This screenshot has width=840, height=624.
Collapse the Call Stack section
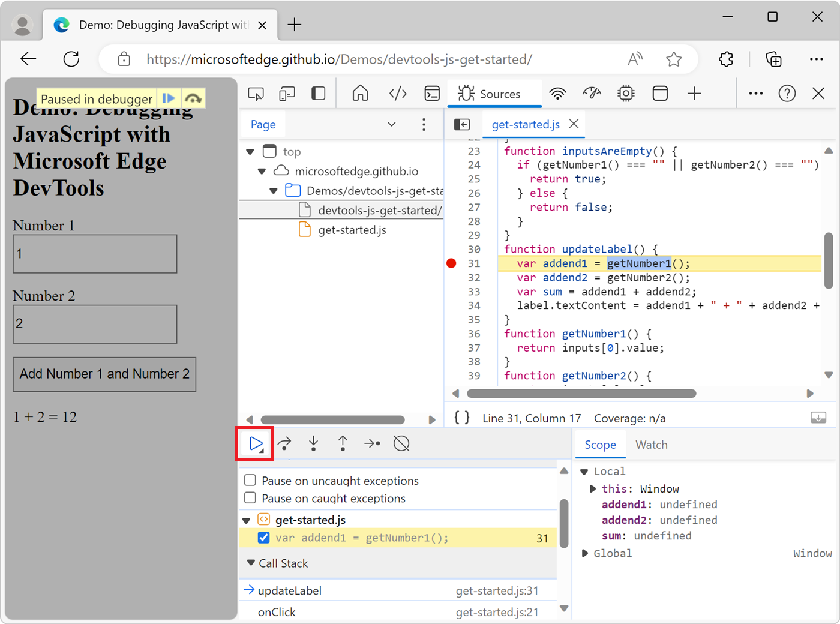(251, 563)
